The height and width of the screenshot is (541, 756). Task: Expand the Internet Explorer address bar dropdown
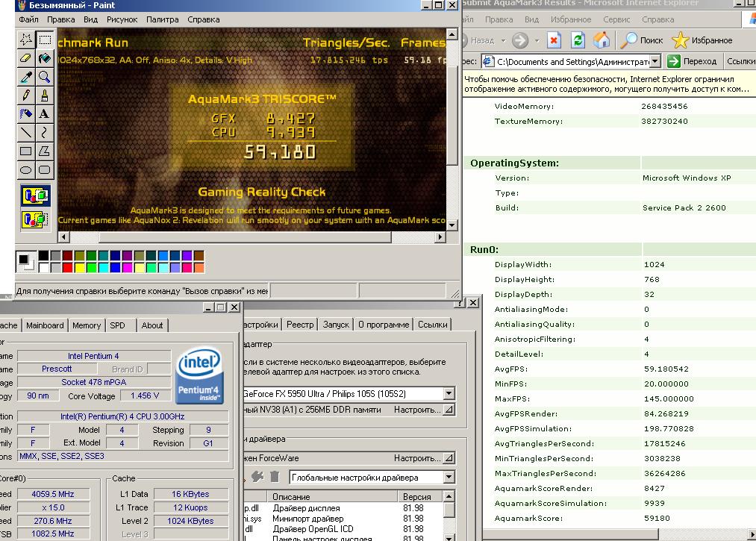click(x=655, y=61)
